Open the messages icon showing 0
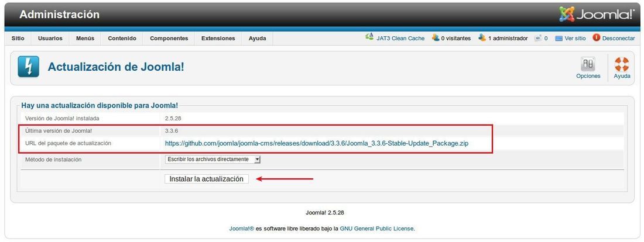Screen dimensions: 644x242 click(538, 38)
